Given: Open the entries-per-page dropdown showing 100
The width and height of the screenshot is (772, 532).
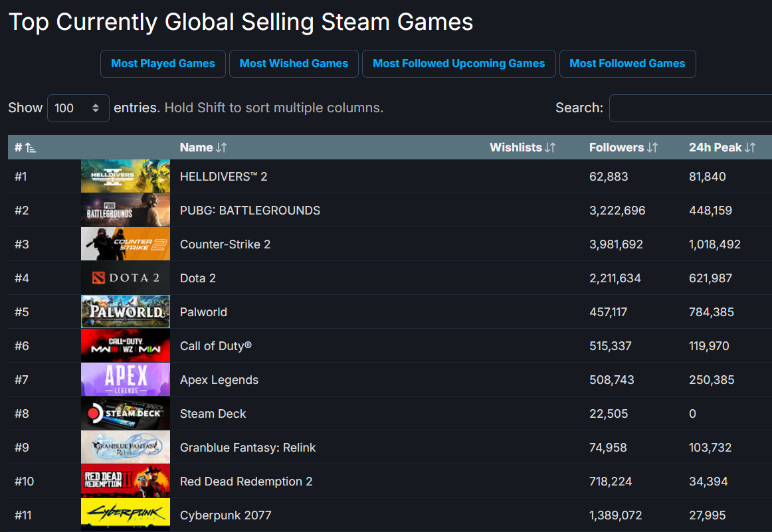Looking at the screenshot, I should [x=78, y=108].
